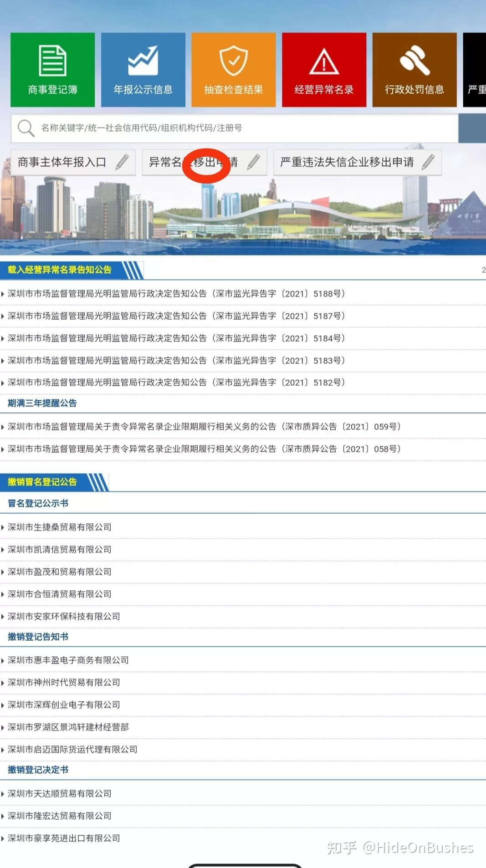This screenshot has width=486, height=868.
Task: Click the magnifier icon in search bar
Action: (26, 128)
